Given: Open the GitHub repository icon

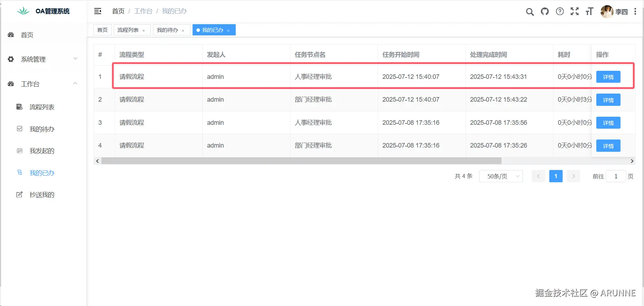Looking at the screenshot, I should click(545, 12).
